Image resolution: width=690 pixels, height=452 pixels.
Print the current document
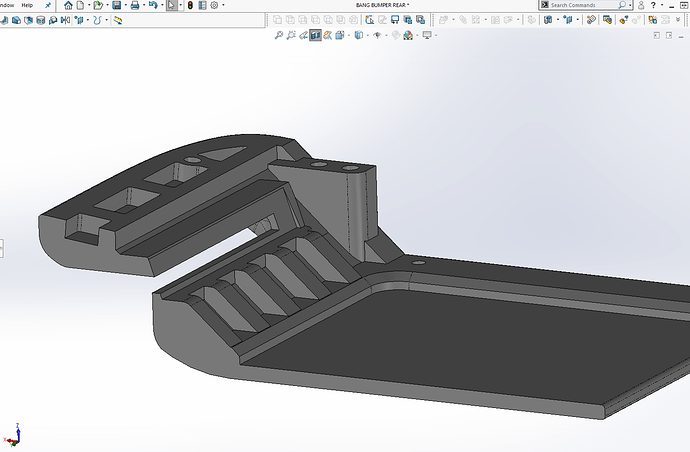coord(135,5)
